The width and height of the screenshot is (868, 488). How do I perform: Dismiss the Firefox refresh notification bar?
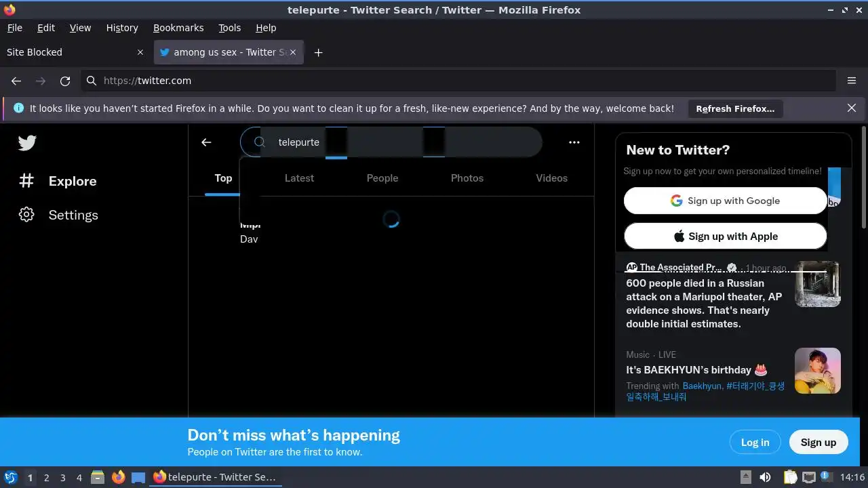pyautogui.click(x=852, y=108)
